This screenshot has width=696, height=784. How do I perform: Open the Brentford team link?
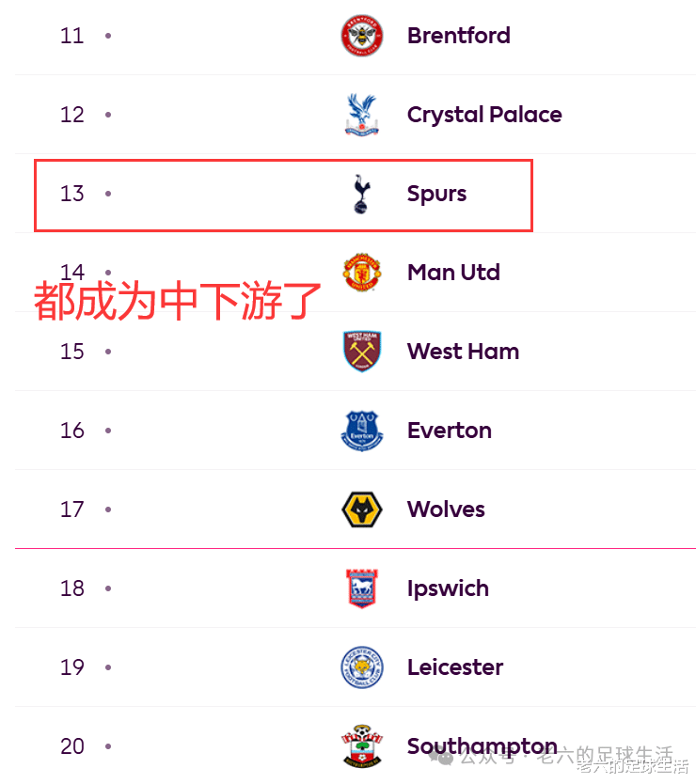tap(458, 36)
